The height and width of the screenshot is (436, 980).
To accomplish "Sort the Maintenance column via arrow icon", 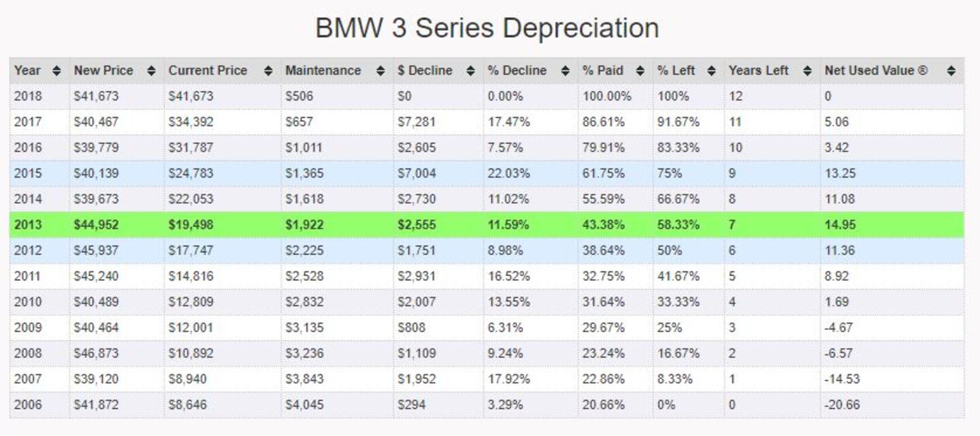I will [x=380, y=71].
